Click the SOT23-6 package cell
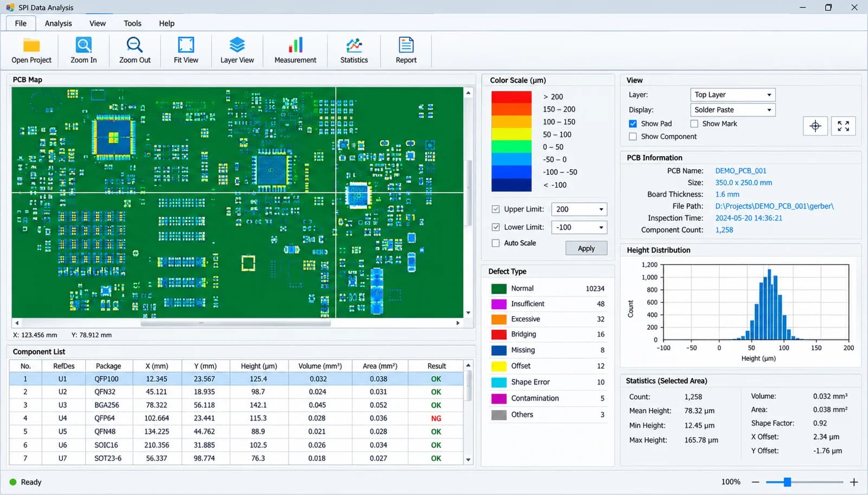868x495 pixels. pos(108,459)
